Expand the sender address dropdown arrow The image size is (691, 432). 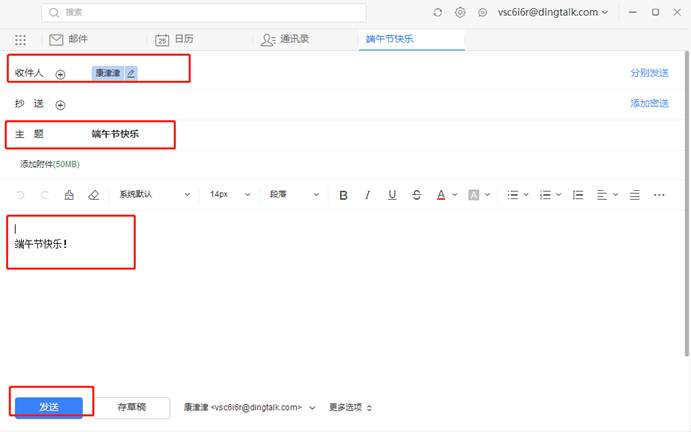click(x=312, y=408)
